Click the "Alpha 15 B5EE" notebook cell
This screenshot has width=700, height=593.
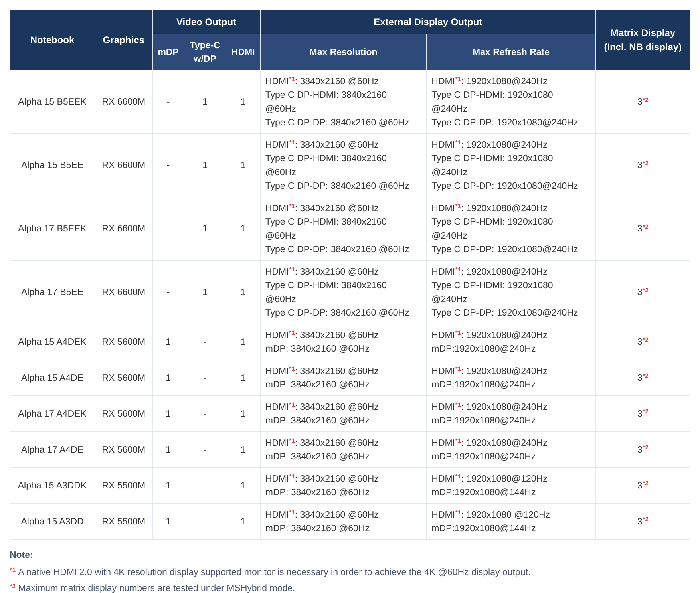point(52,165)
